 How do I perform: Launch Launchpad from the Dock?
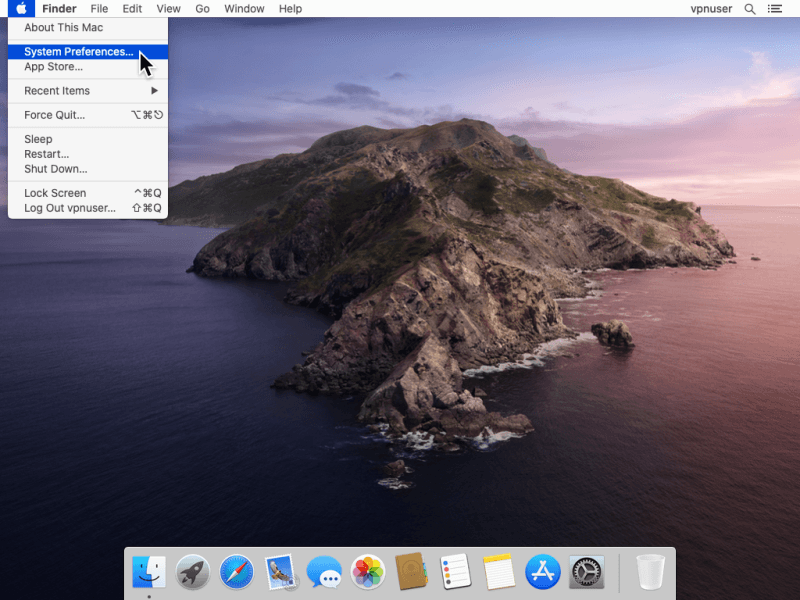pyautogui.click(x=192, y=572)
